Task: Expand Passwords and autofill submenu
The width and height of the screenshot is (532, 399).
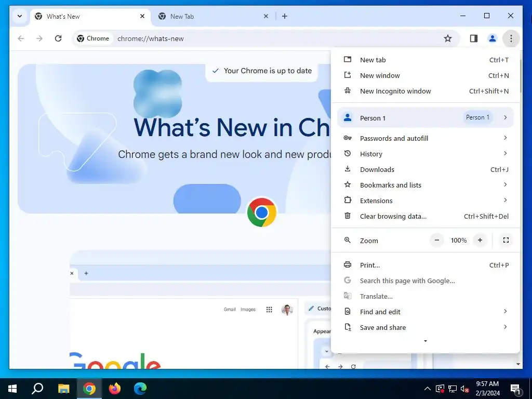Action: tap(425, 138)
